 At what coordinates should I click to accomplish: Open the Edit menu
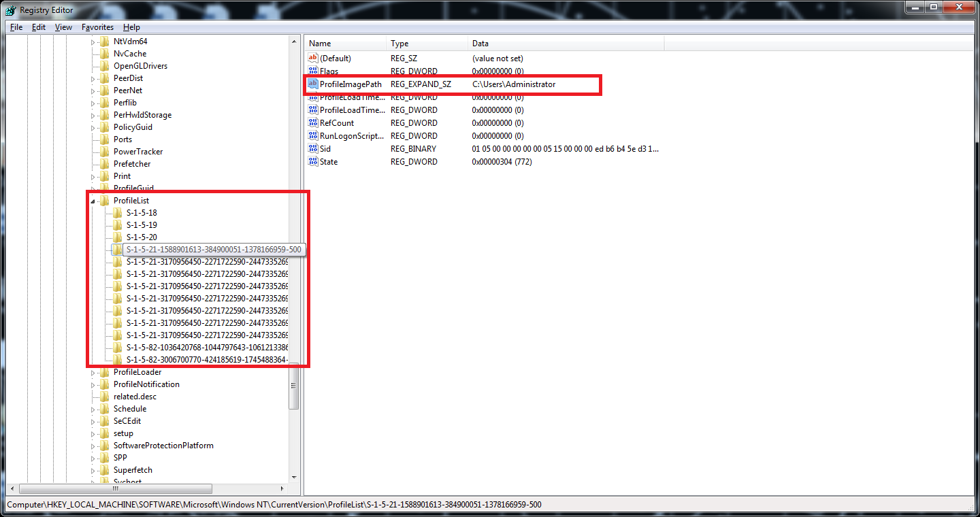(x=39, y=27)
